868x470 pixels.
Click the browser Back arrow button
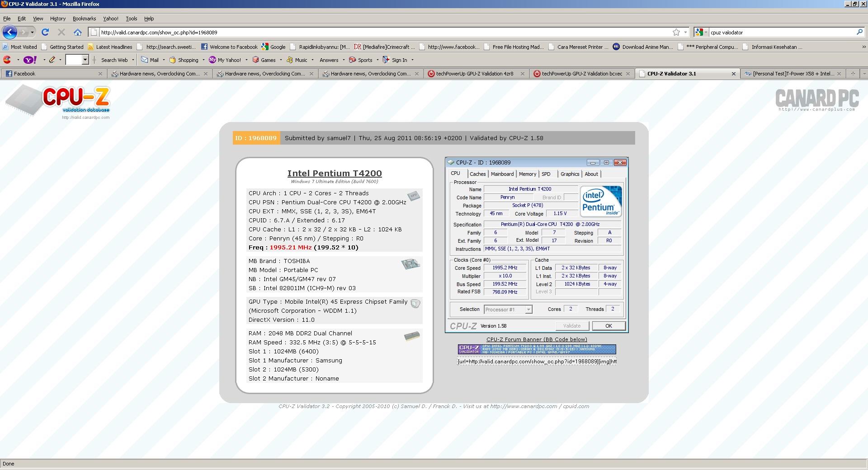point(10,32)
